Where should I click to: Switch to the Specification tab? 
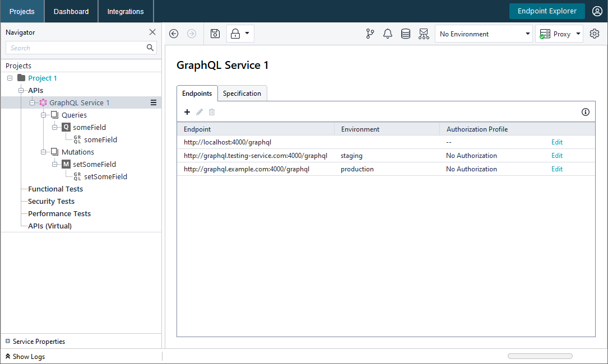(x=242, y=94)
